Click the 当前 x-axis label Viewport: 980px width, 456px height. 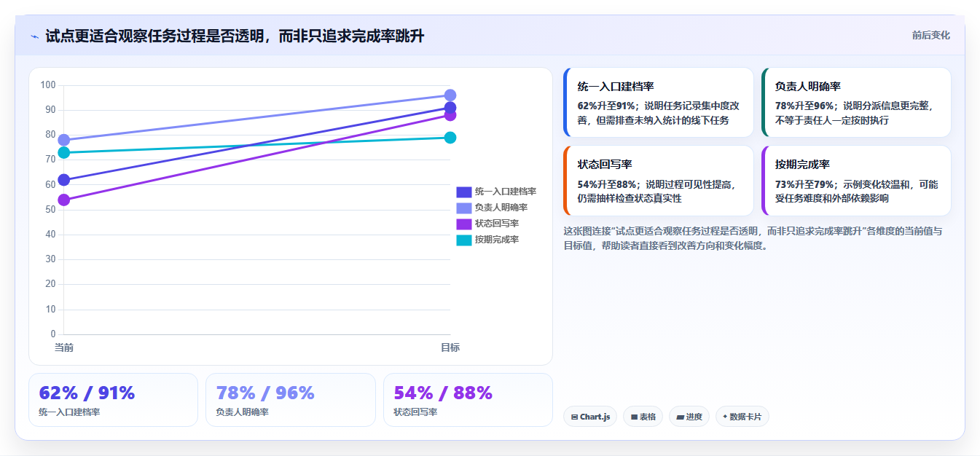pos(64,347)
